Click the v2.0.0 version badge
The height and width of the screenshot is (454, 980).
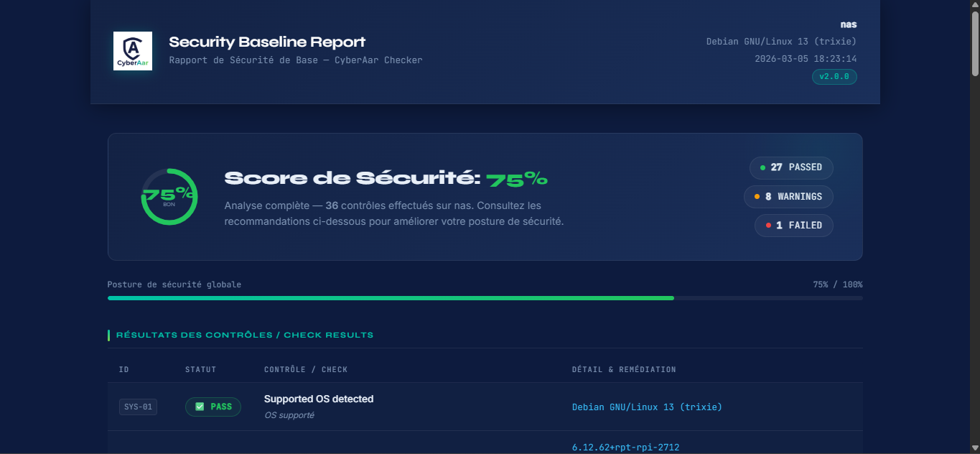[834, 77]
